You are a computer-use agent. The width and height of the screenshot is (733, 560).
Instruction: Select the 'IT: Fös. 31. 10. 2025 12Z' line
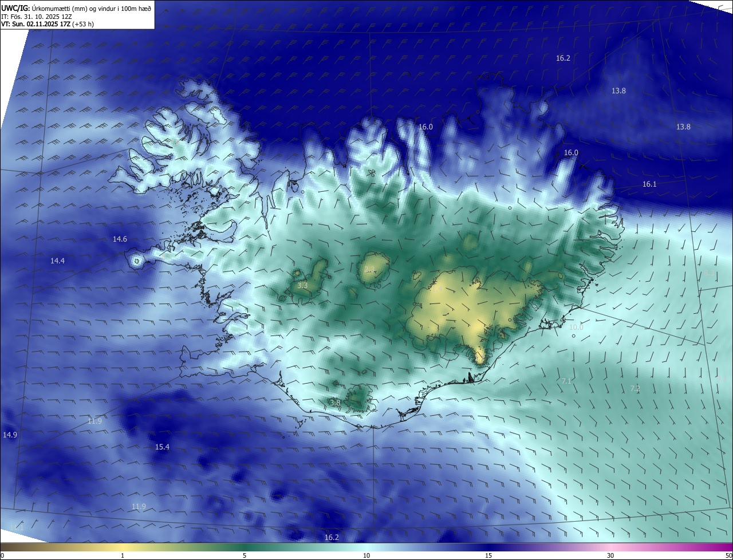[x=36, y=16]
